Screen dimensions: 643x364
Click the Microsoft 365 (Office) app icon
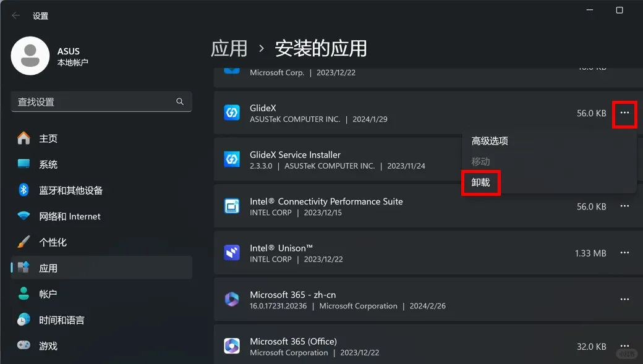click(232, 345)
